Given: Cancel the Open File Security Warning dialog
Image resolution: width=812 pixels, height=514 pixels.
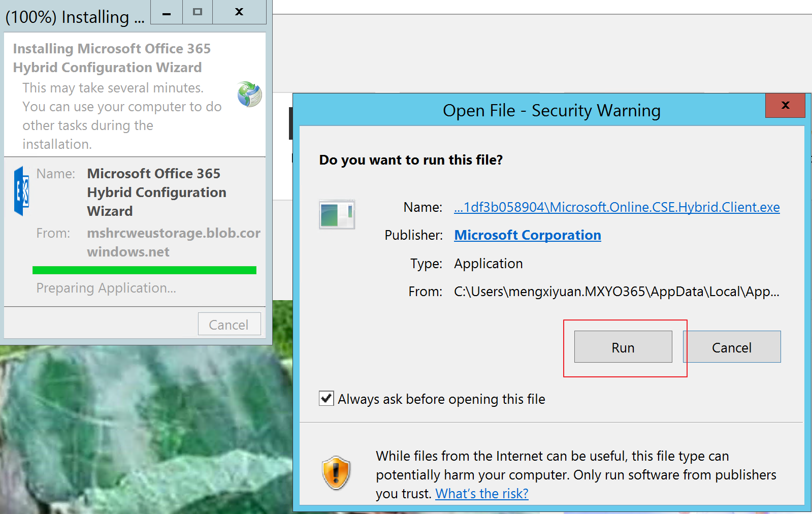Looking at the screenshot, I should coord(732,347).
